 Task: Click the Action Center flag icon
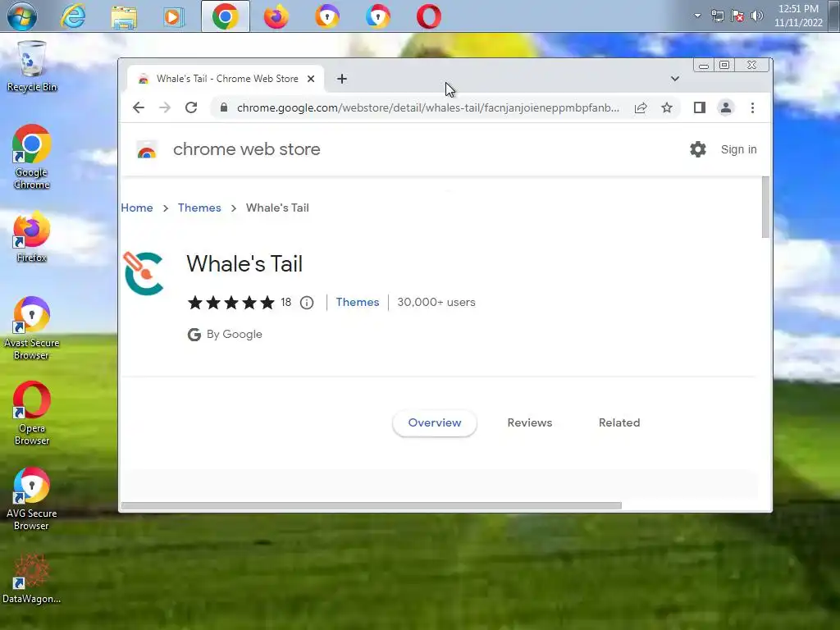point(737,16)
